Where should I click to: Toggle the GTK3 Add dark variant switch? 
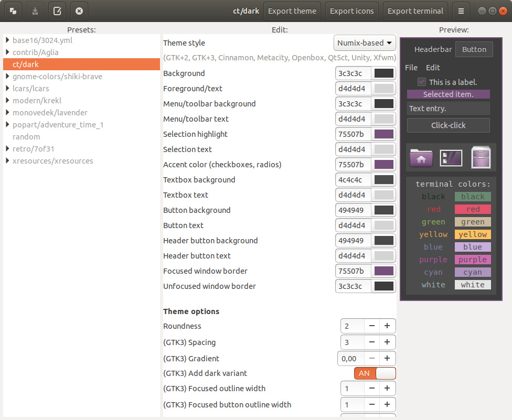click(x=375, y=373)
